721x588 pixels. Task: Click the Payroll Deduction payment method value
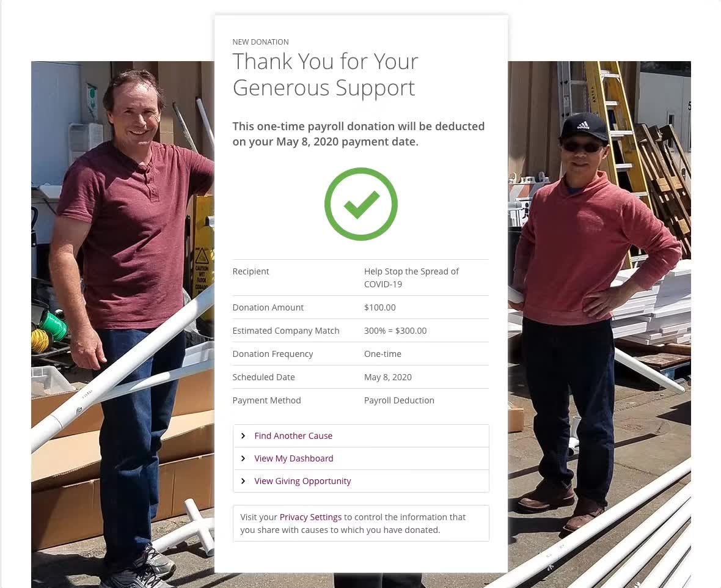point(399,400)
